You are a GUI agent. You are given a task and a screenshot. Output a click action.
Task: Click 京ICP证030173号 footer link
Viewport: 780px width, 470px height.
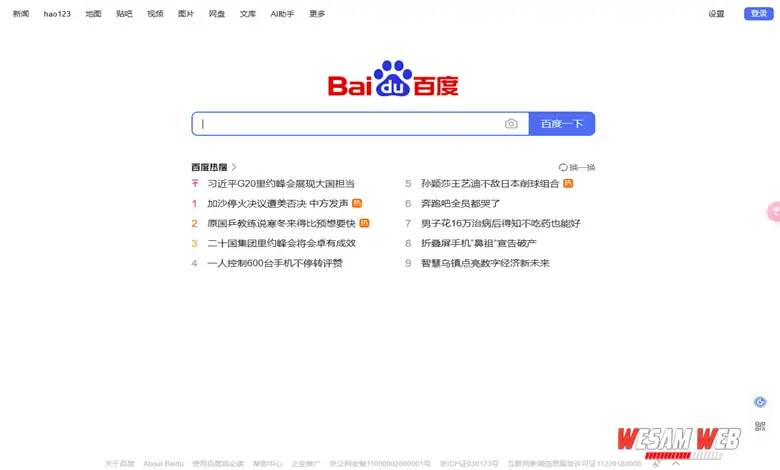pos(469,464)
